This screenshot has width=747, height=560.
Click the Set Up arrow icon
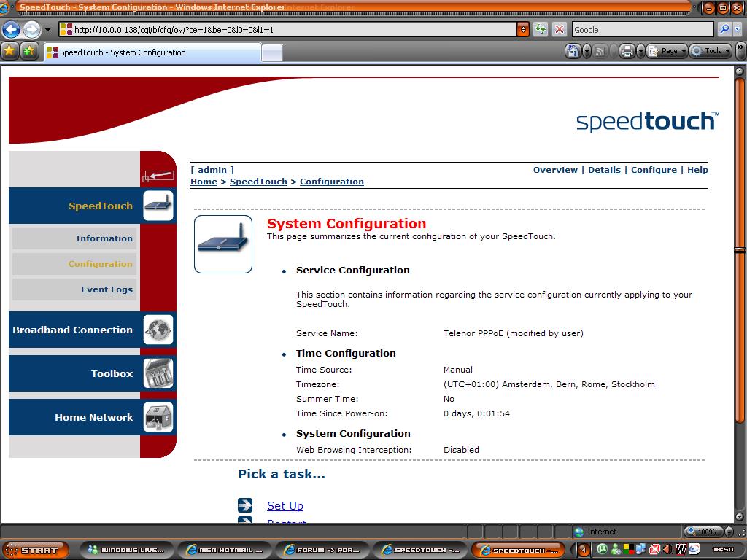245,505
